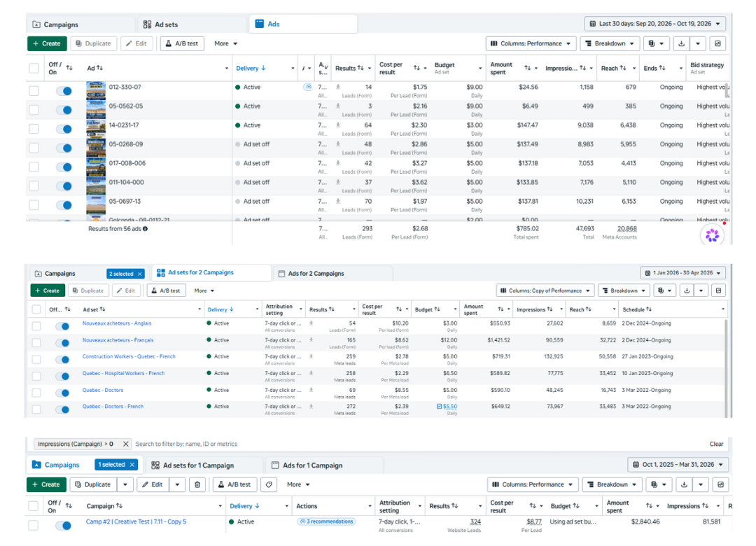Click Create button beside the trash toolbar
The height and width of the screenshot is (546, 756).
[46, 484]
